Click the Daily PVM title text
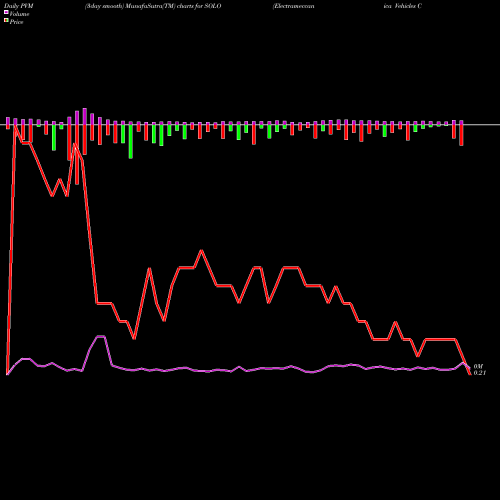This screenshot has width=500, height=500. pyautogui.click(x=19, y=6)
